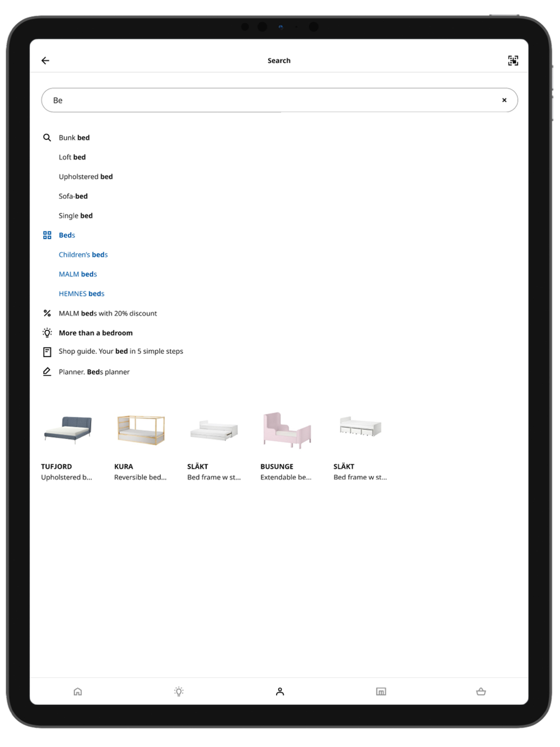
Task: Click the shop guide document icon
Action: pyautogui.click(x=47, y=352)
